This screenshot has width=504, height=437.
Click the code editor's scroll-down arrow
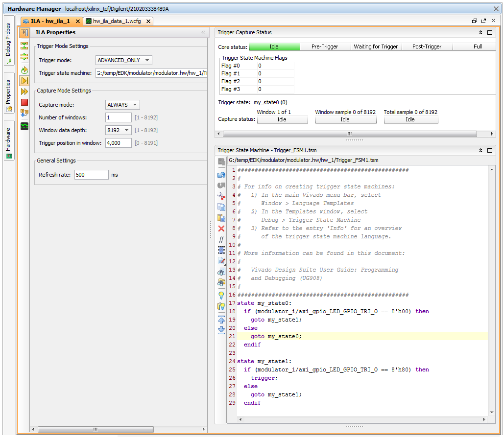(x=492, y=412)
